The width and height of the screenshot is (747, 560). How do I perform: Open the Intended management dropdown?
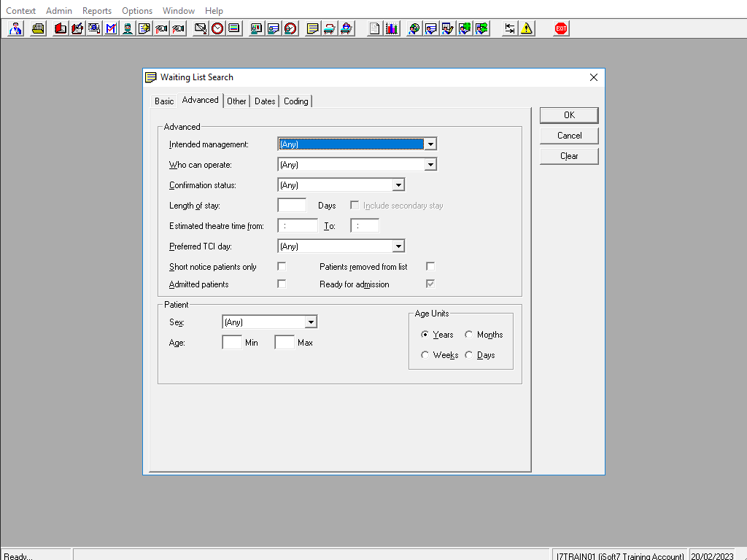tap(430, 144)
